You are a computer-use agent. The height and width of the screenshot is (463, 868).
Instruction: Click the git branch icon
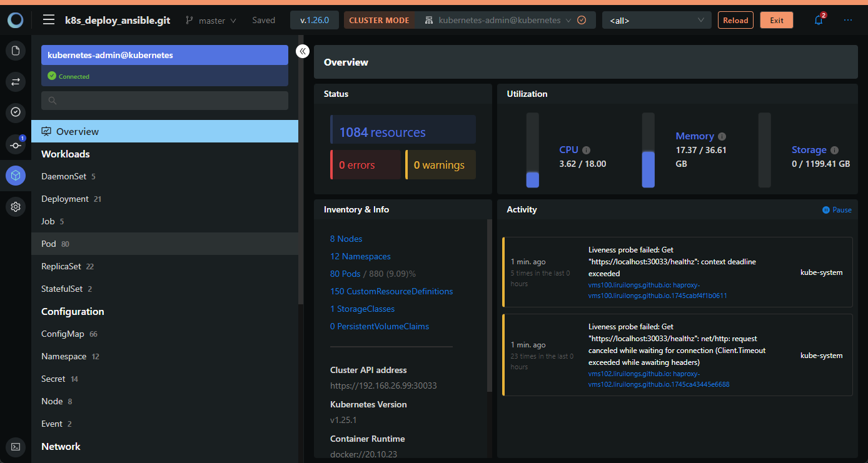click(x=189, y=20)
